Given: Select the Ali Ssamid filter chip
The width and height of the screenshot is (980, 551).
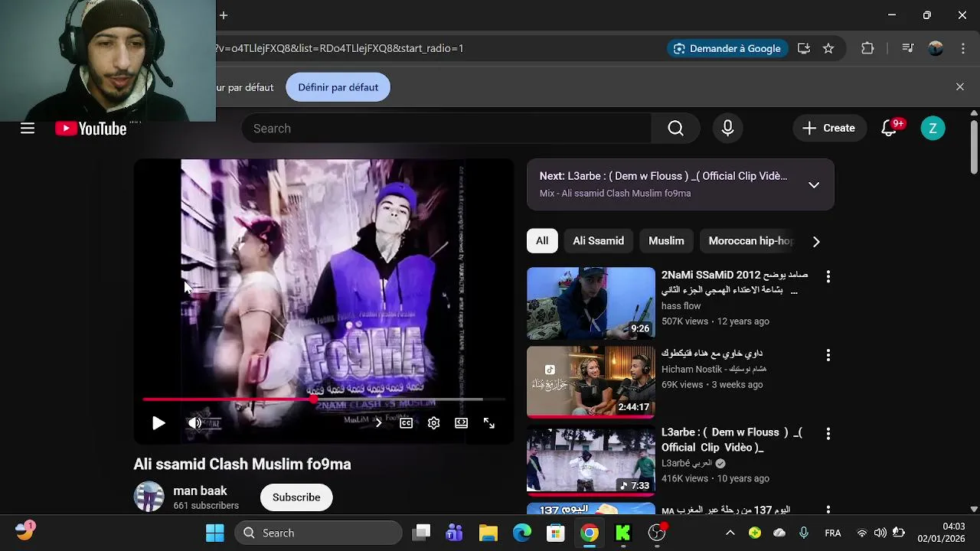Looking at the screenshot, I should pyautogui.click(x=599, y=241).
